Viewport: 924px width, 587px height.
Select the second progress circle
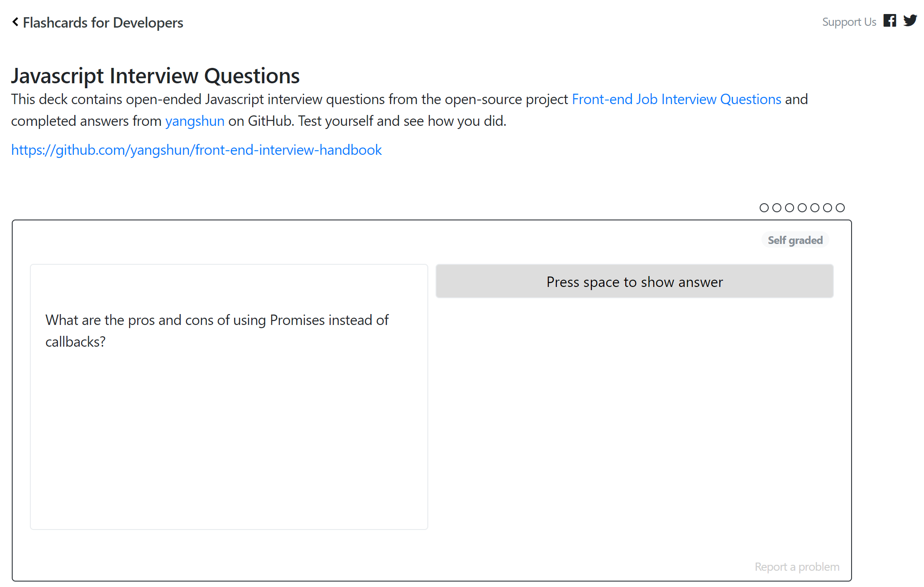click(x=777, y=208)
